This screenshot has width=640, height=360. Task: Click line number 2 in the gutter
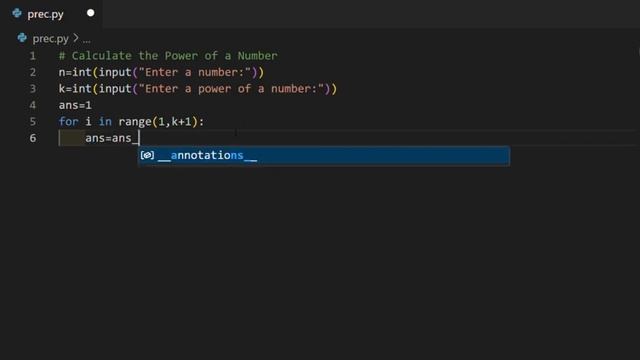33,72
